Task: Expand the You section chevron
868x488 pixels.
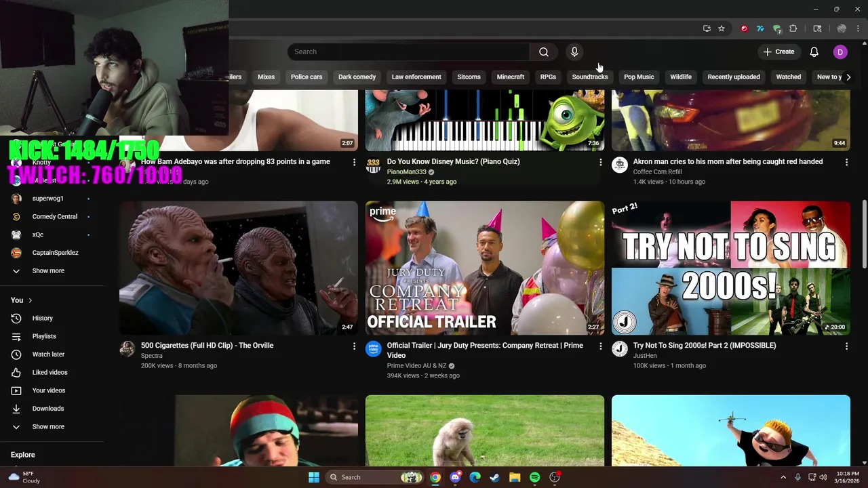Action: 30,300
